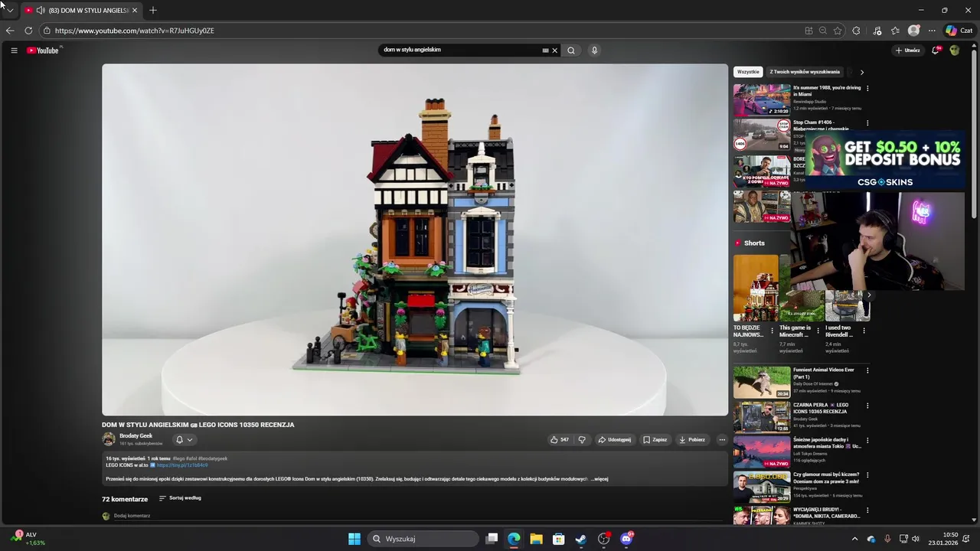The image size is (980, 551).
Task: Dislike the video with thumbs down
Action: [x=582, y=440]
